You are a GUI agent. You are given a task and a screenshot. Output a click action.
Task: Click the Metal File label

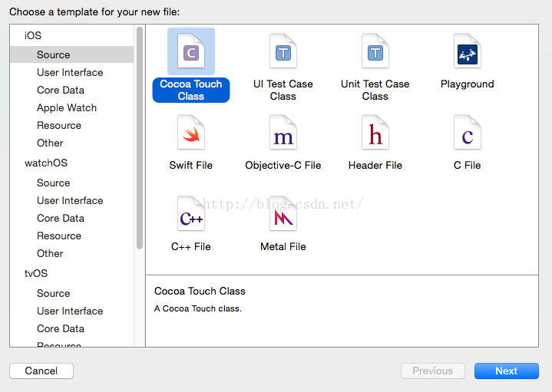tap(283, 247)
